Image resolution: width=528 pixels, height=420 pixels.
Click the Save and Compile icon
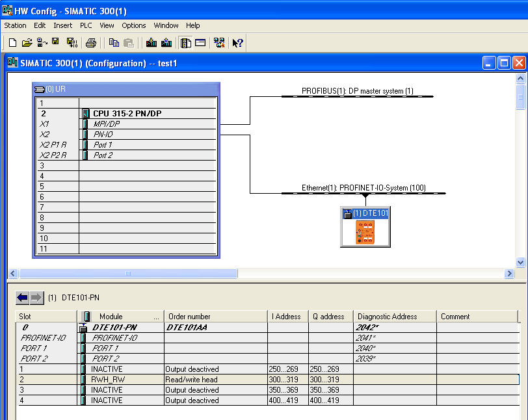click(x=72, y=43)
